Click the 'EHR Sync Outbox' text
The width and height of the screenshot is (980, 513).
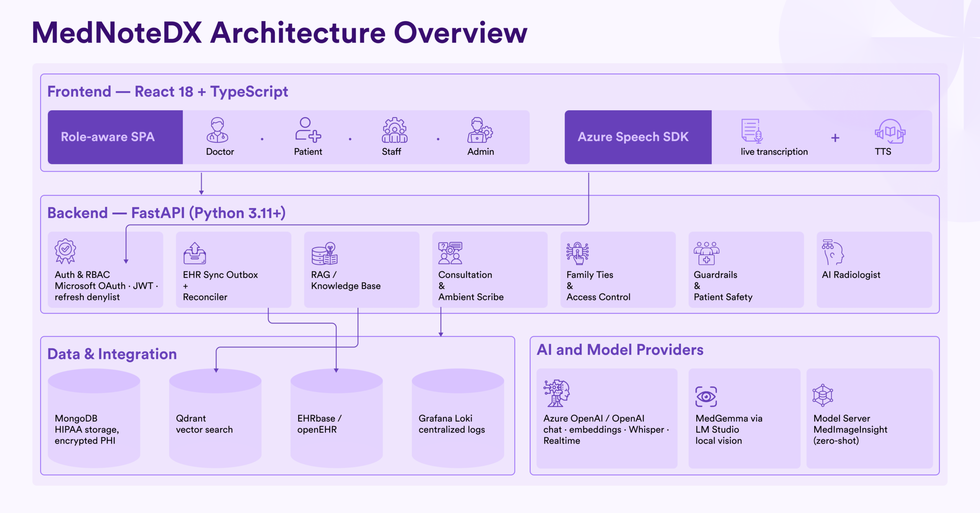pos(220,275)
